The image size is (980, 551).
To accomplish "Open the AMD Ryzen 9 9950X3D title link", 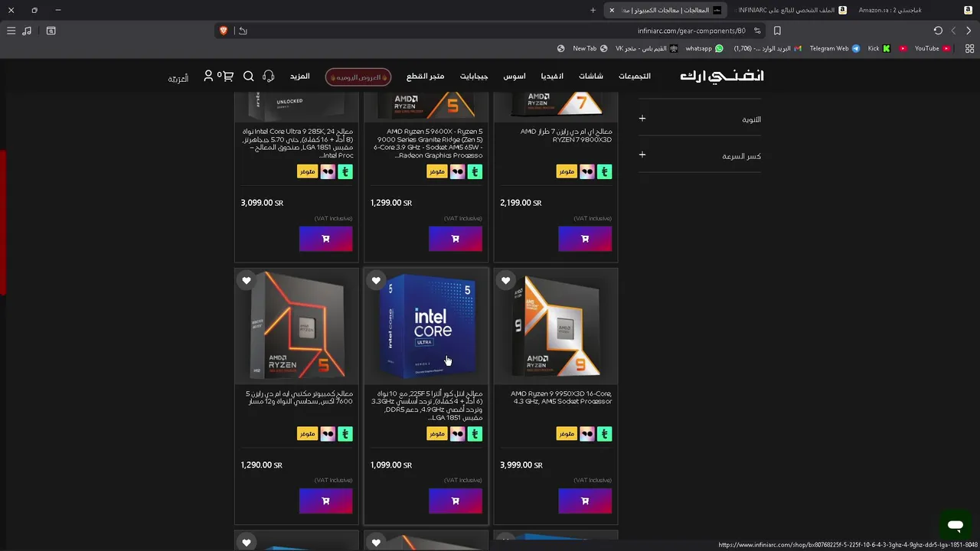I will (x=561, y=397).
